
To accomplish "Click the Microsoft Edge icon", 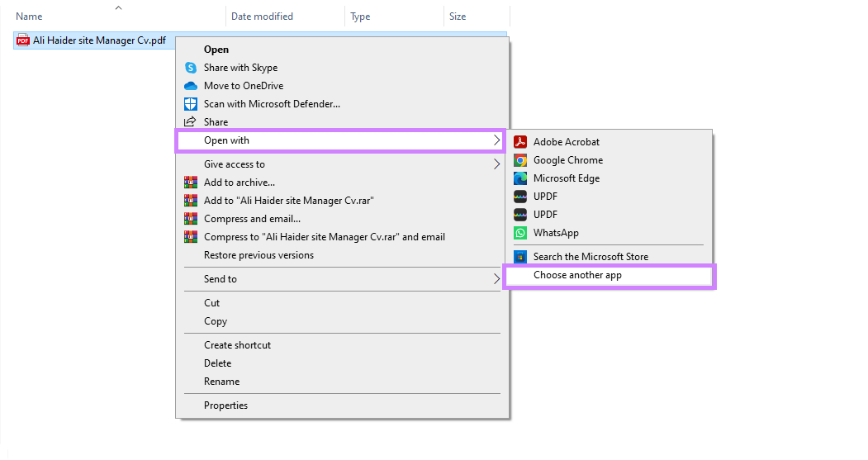I will [520, 178].
